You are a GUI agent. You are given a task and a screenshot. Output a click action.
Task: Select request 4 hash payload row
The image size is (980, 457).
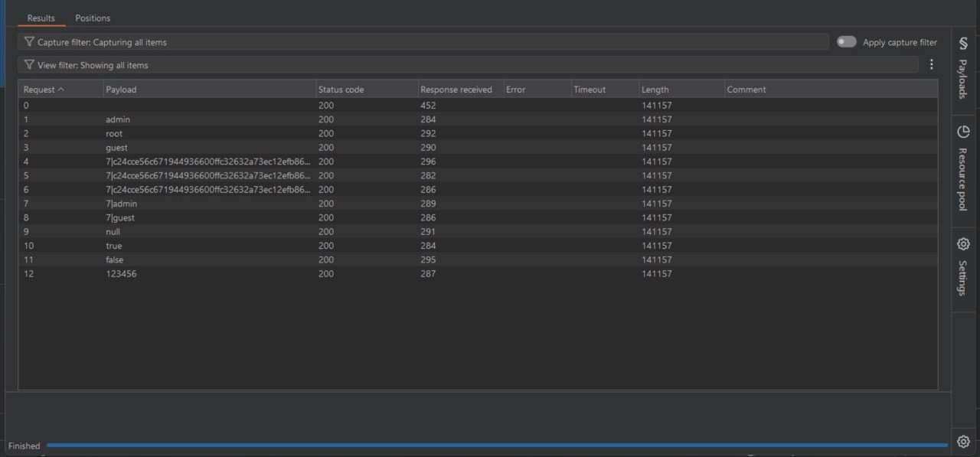pos(478,162)
